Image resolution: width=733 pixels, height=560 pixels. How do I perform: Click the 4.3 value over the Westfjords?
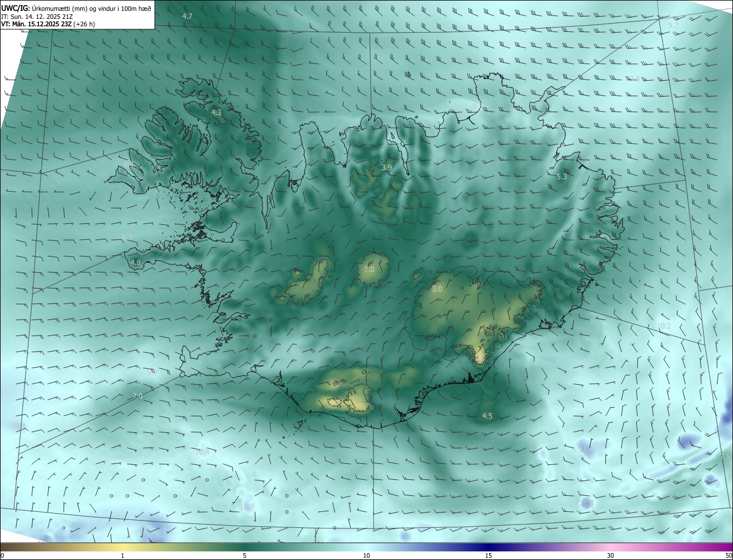click(x=216, y=113)
